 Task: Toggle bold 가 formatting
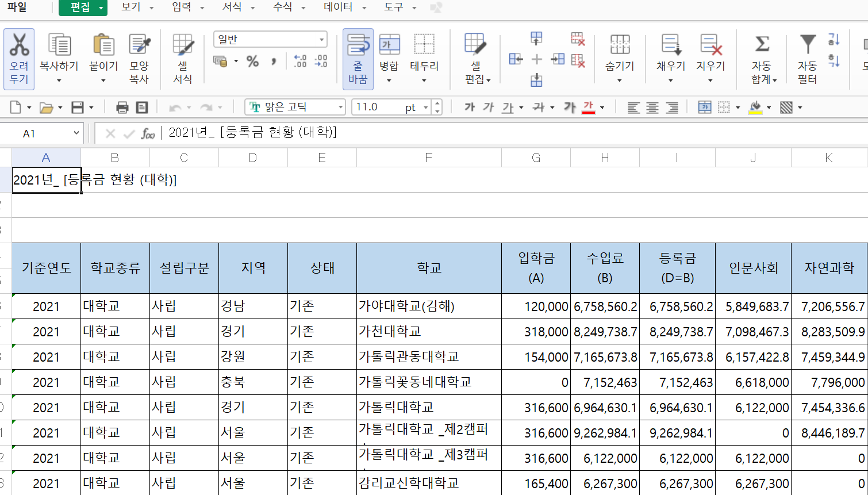click(x=470, y=108)
